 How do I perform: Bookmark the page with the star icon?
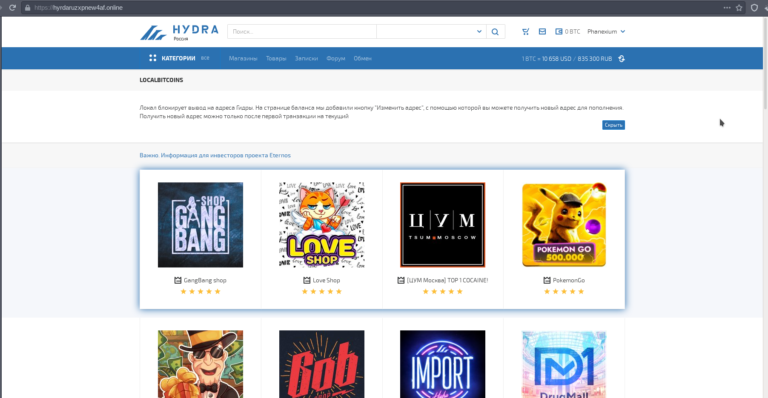click(739, 7)
